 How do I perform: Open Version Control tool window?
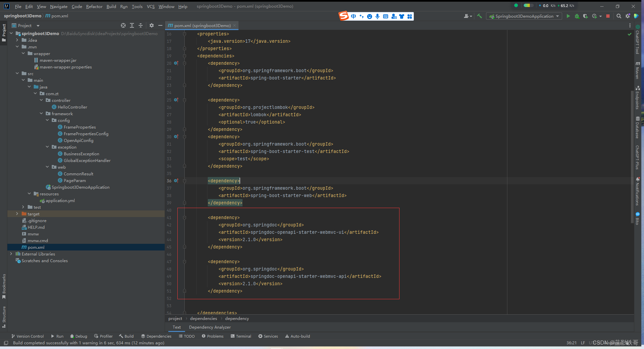[x=27, y=336]
